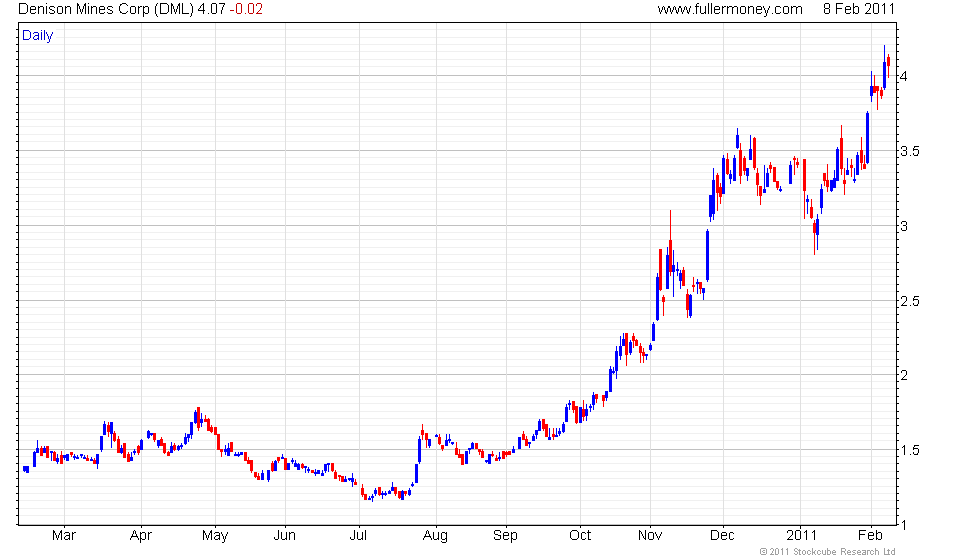Click the 'Nov' x-axis label
The height and width of the screenshot is (560, 980).
point(650,536)
